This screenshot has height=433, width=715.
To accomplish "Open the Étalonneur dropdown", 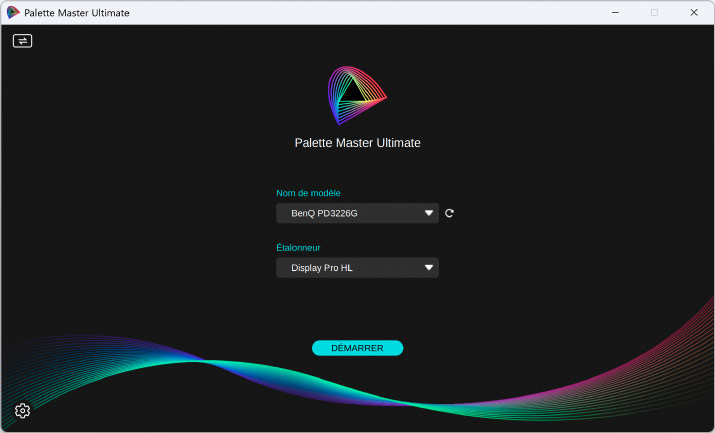I will pos(358,268).
